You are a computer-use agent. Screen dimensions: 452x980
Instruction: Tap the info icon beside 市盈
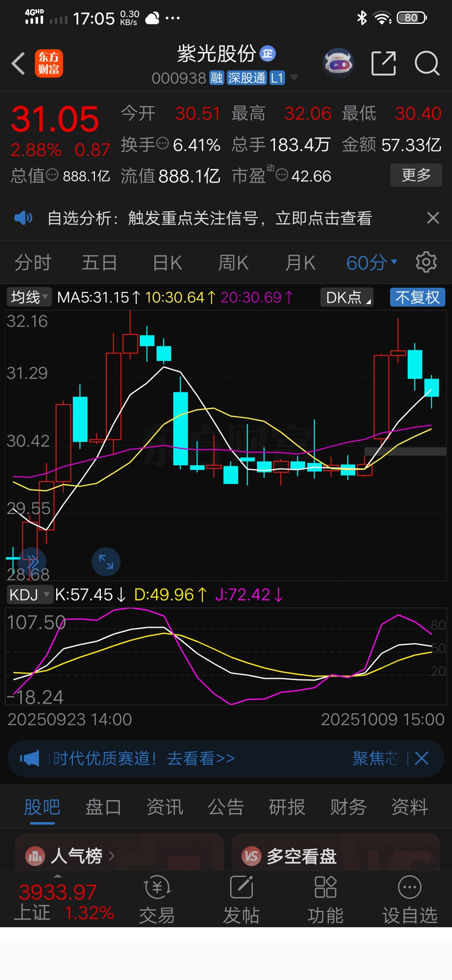click(282, 175)
